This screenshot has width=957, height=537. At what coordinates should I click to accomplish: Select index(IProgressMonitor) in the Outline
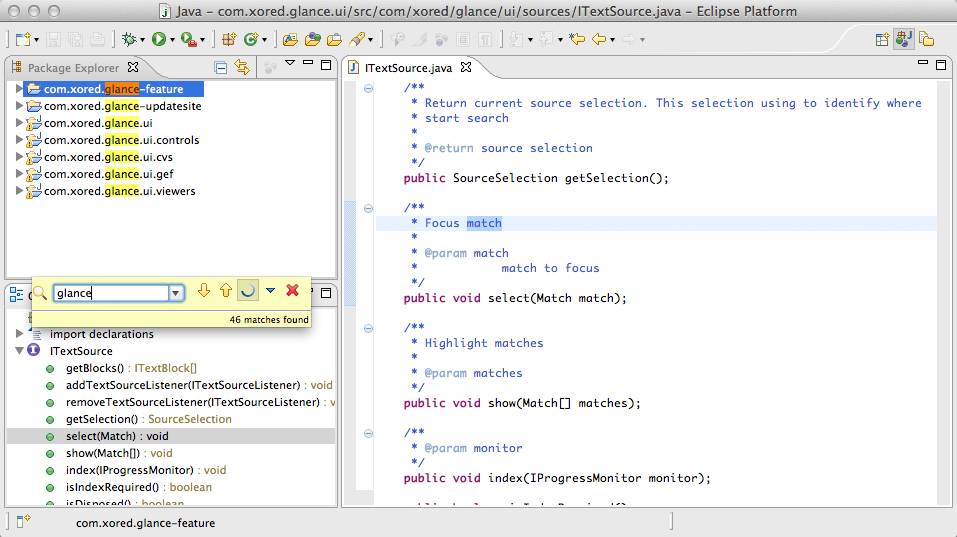pos(146,470)
